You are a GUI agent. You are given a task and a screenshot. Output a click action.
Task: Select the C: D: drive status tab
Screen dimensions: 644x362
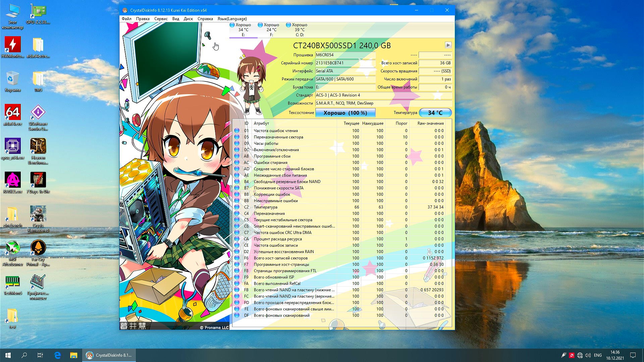[x=299, y=29]
